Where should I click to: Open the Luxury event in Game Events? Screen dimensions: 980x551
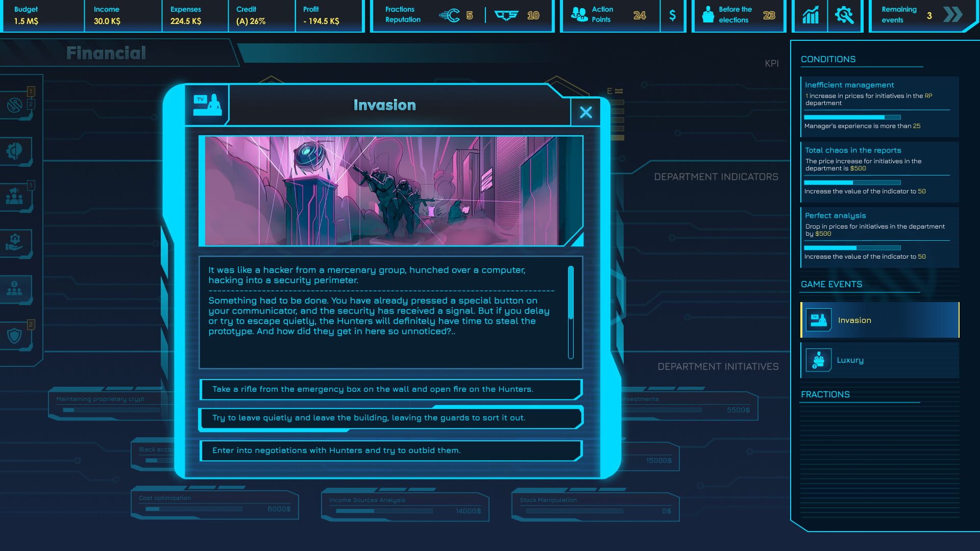[879, 360]
